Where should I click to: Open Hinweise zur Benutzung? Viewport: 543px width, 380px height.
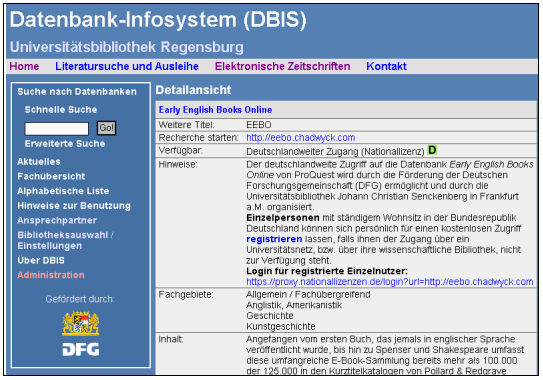click(74, 206)
